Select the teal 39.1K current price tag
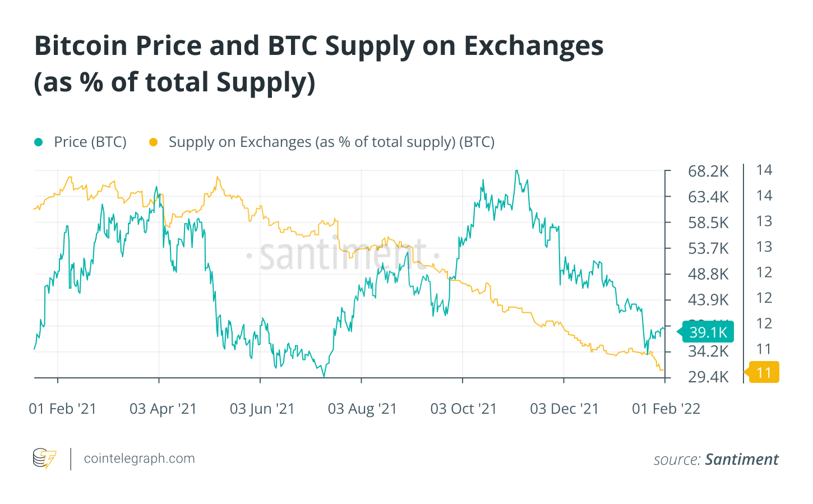The height and width of the screenshot is (504, 813). pos(708,332)
